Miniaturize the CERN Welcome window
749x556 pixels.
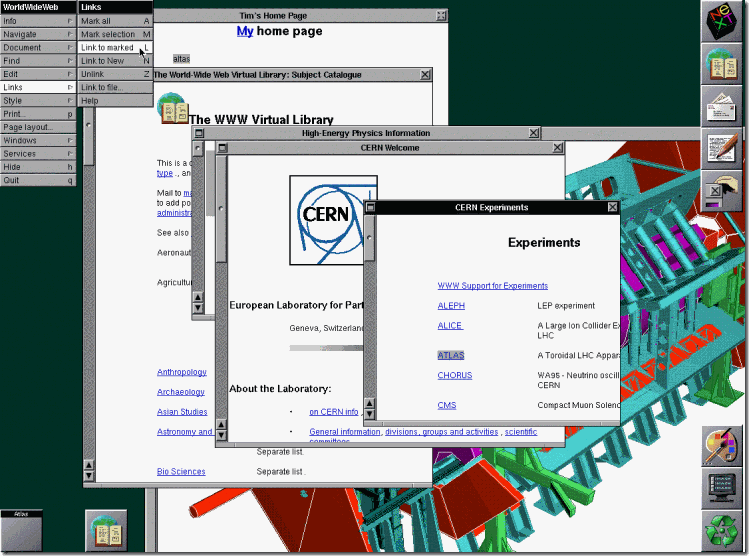click(222, 148)
